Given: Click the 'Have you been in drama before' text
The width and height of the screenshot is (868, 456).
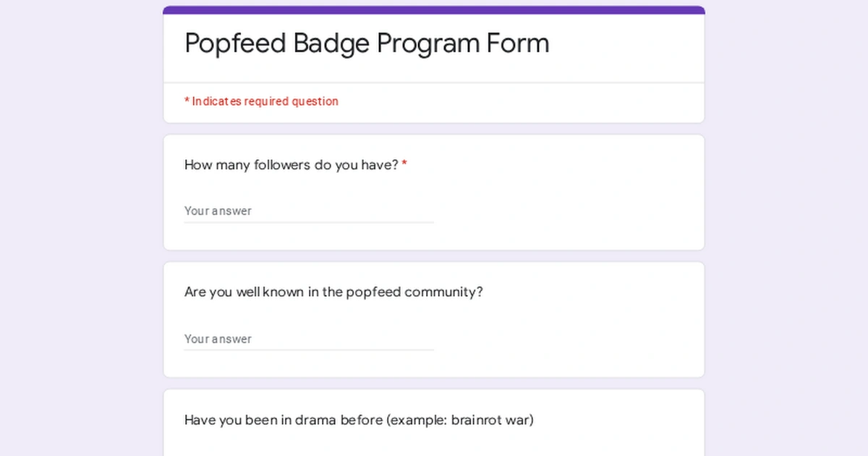Looking at the screenshot, I should [359, 420].
